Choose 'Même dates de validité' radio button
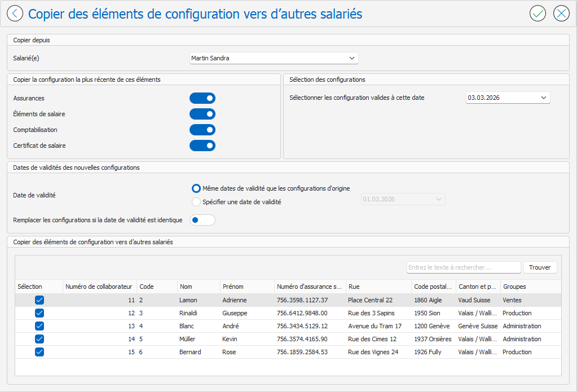This screenshot has width=577, height=392. [196, 188]
